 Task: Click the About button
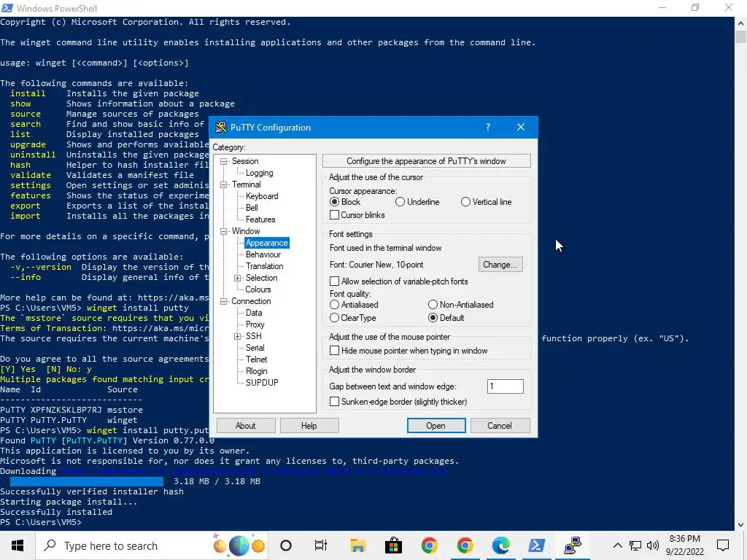point(246,426)
